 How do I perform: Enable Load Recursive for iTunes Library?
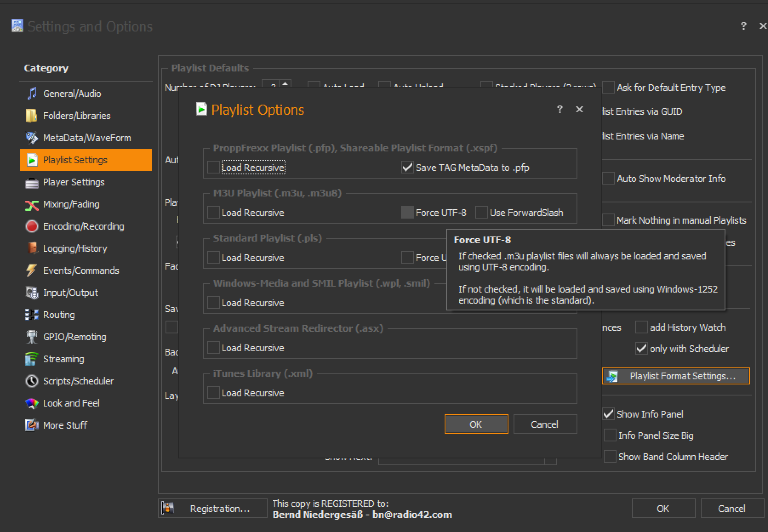coord(214,393)
